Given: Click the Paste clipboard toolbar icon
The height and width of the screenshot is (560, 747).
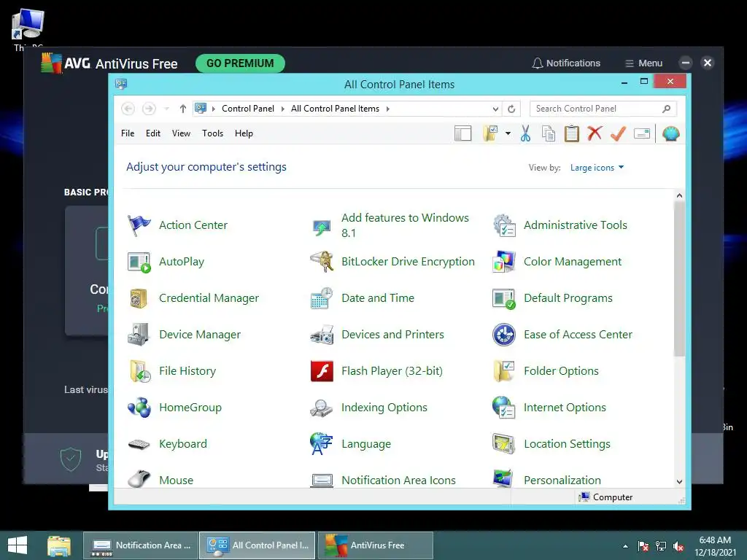Looking at the screenshot, I should pos(572,134).
